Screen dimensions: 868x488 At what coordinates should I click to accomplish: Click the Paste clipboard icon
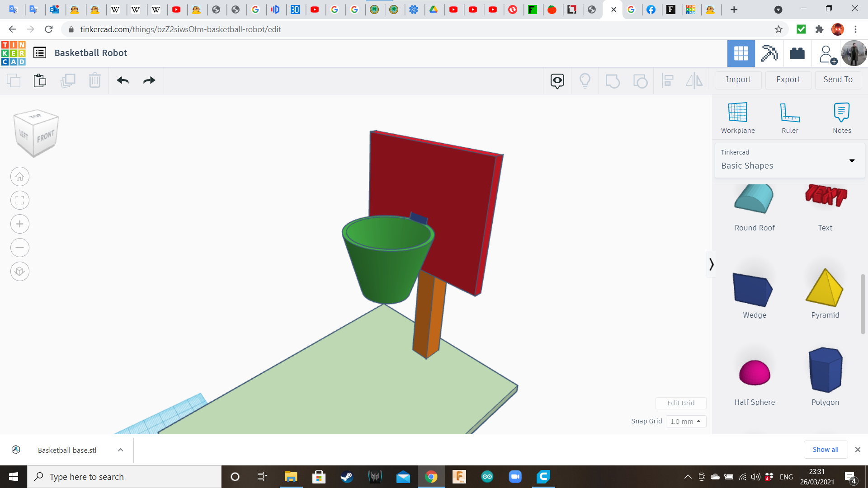(x=40, y=80)
